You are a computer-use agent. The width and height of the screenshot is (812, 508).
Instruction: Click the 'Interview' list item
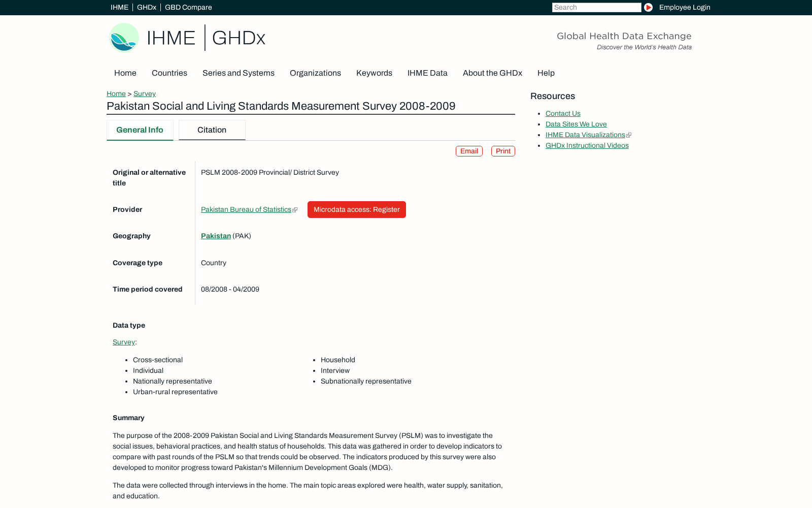click(x=335, y=371)
